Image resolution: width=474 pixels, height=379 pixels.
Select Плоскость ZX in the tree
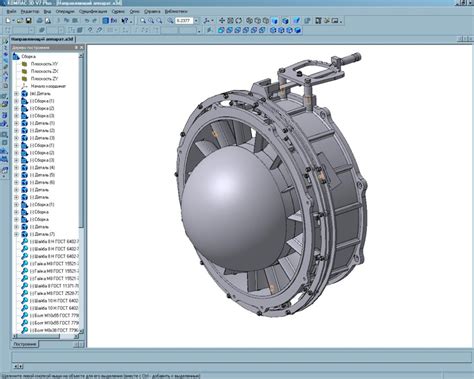point(44,71)
